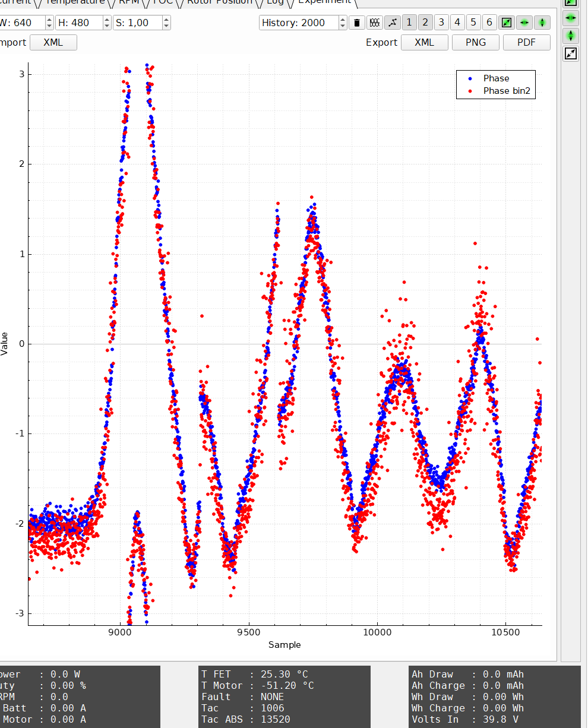Screen dimensions: 588x728
Task: Toggle graph 1 visibility button
Action: 409,23
